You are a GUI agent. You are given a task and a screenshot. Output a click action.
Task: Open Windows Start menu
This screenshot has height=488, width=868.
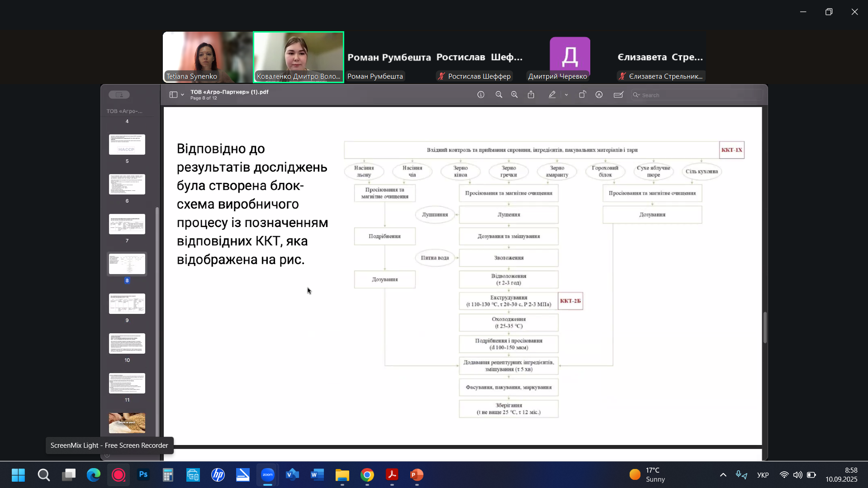coord(18,475)
